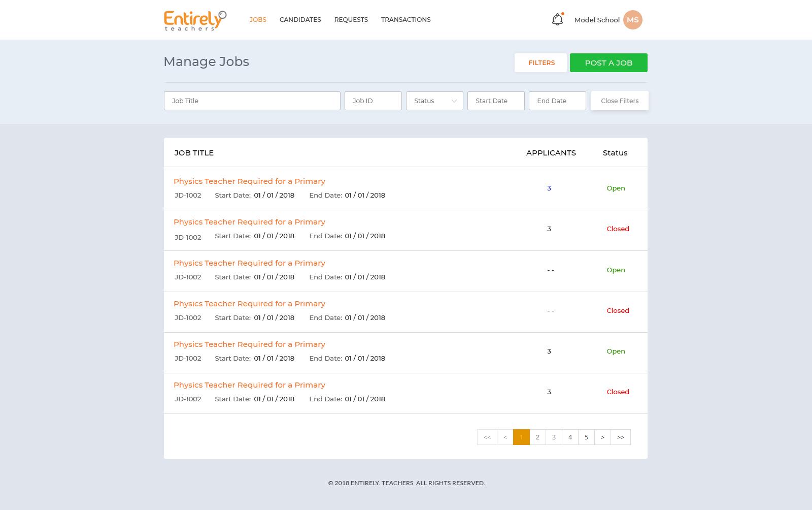Toggle the Filters button
This screenshot has width=812, height=510.
point(540,62)
